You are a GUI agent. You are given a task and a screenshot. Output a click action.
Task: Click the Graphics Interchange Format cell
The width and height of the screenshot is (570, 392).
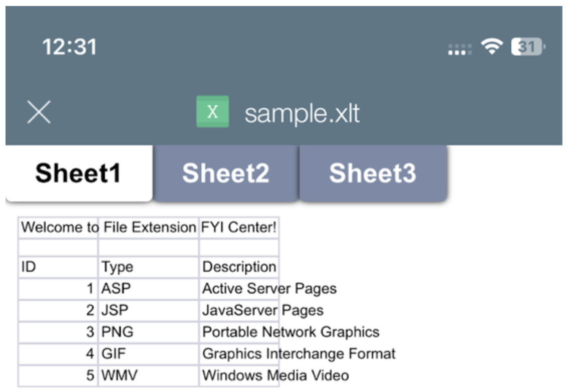(x=239, y=354)
